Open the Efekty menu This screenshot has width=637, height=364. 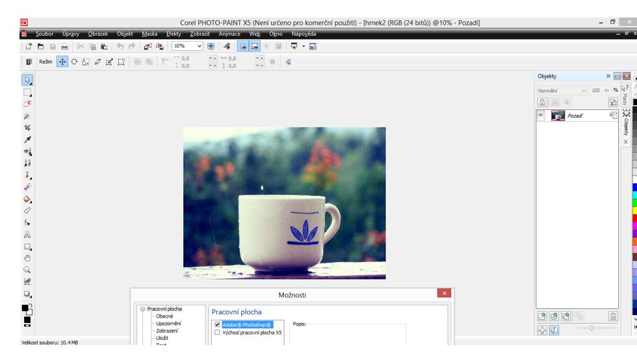coord(174,34)
